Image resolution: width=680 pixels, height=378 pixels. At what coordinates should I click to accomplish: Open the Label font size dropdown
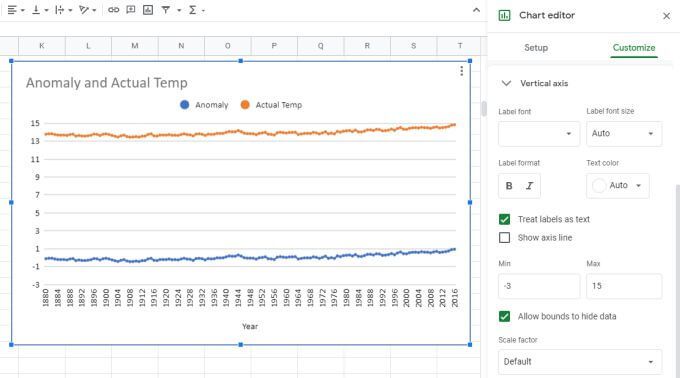pyautogui.click(x=624, y=134)
